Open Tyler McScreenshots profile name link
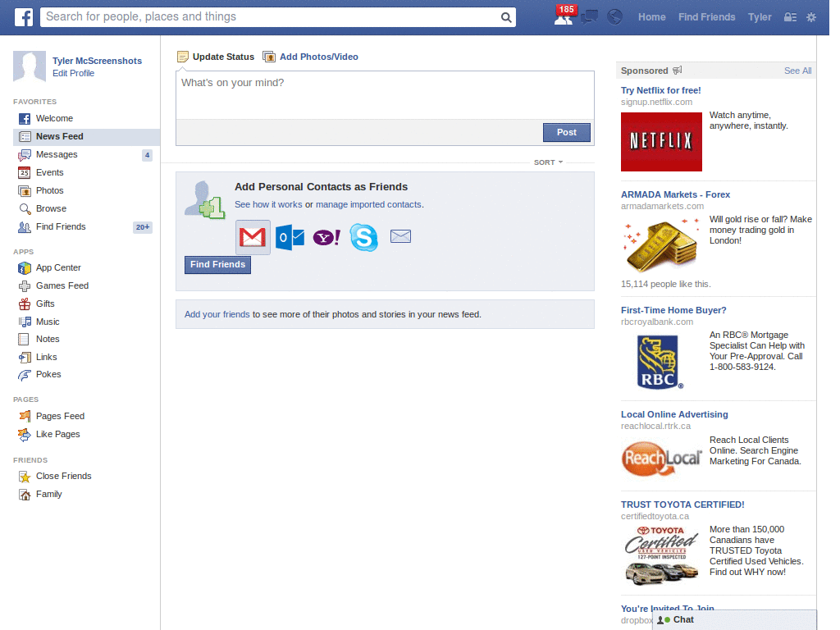840x630 pixels. coord(97,61)
